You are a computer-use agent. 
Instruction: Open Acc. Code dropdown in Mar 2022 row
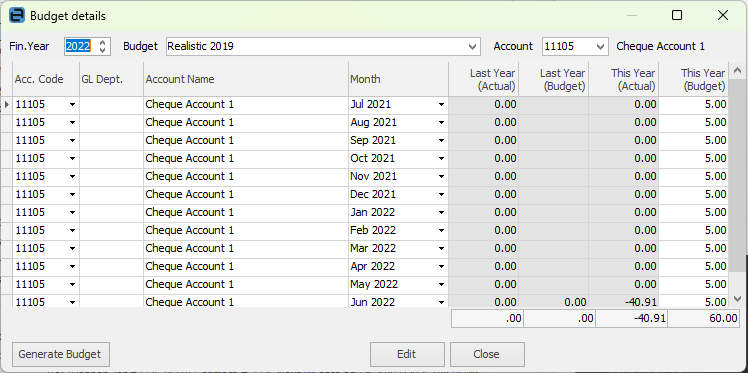pyautogui.click(x=72, y=249)
